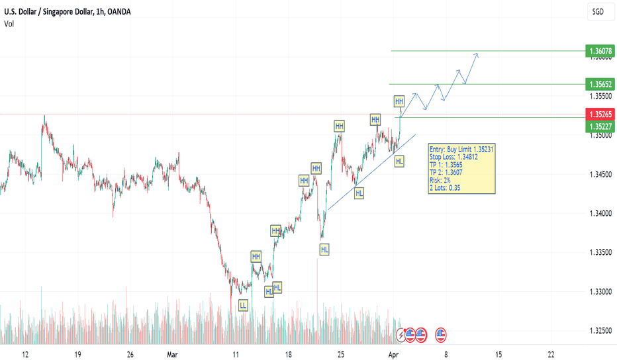Click the 1.35652 green price label
The height and width of the screenshot is (364, 617).
click(600, 84)
